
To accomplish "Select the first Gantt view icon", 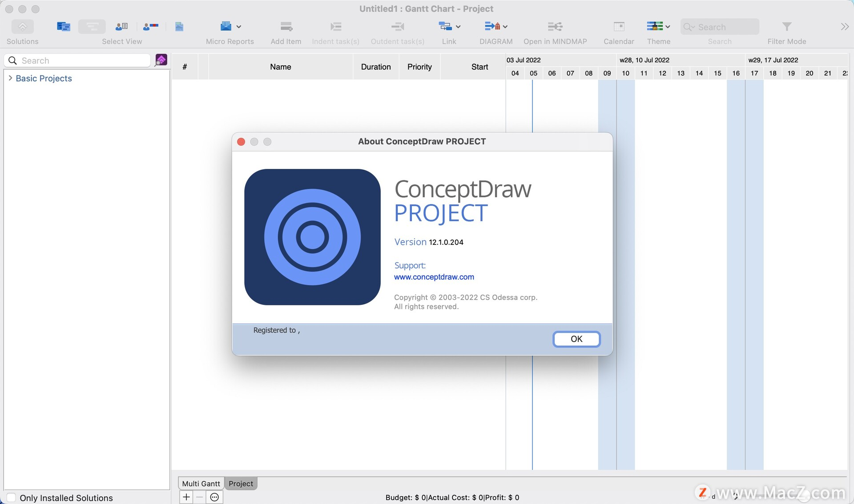I will click(64, 27).
